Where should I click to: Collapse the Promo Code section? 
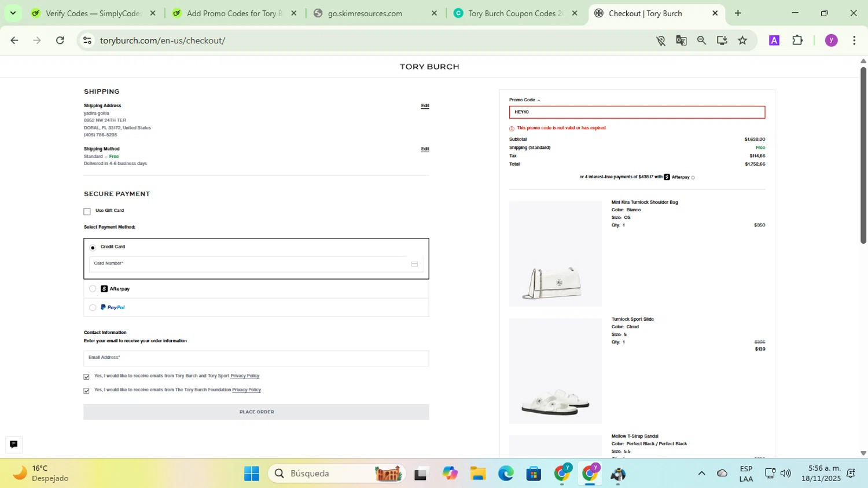pos(525,100)
